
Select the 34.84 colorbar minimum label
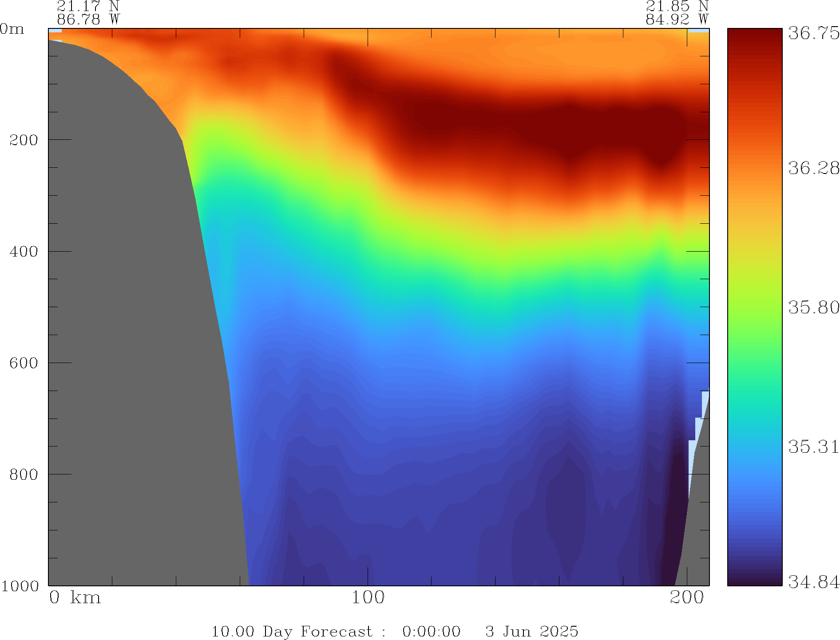pyautogui.click(x=813, y=581)
